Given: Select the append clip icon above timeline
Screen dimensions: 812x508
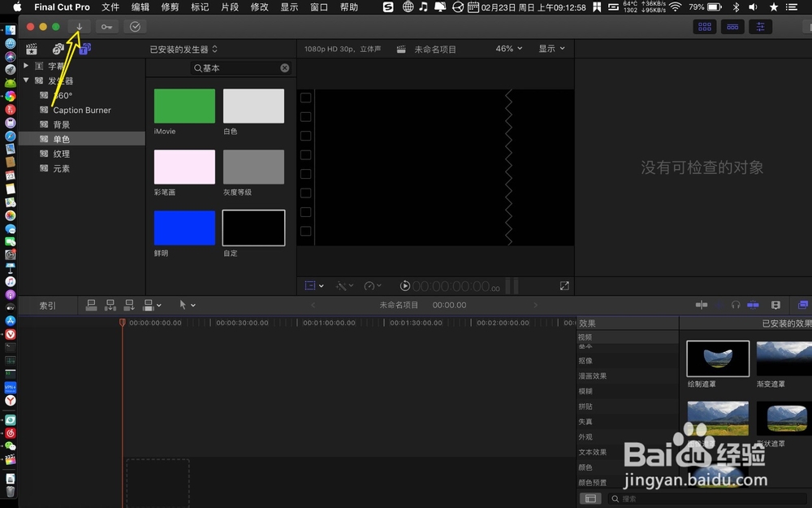Looking at the screenshot, I should click(x=129, y=305).
